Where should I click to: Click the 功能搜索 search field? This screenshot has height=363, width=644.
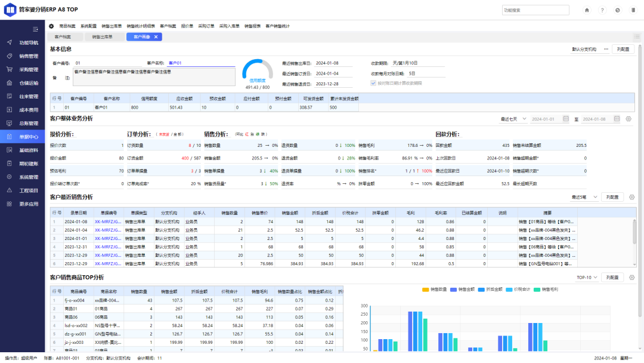point(535,10)
